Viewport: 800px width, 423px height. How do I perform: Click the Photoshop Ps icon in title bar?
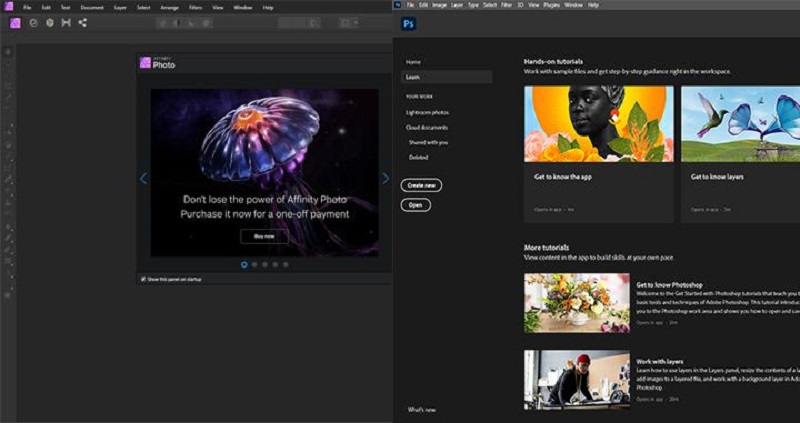pos(398,5)
